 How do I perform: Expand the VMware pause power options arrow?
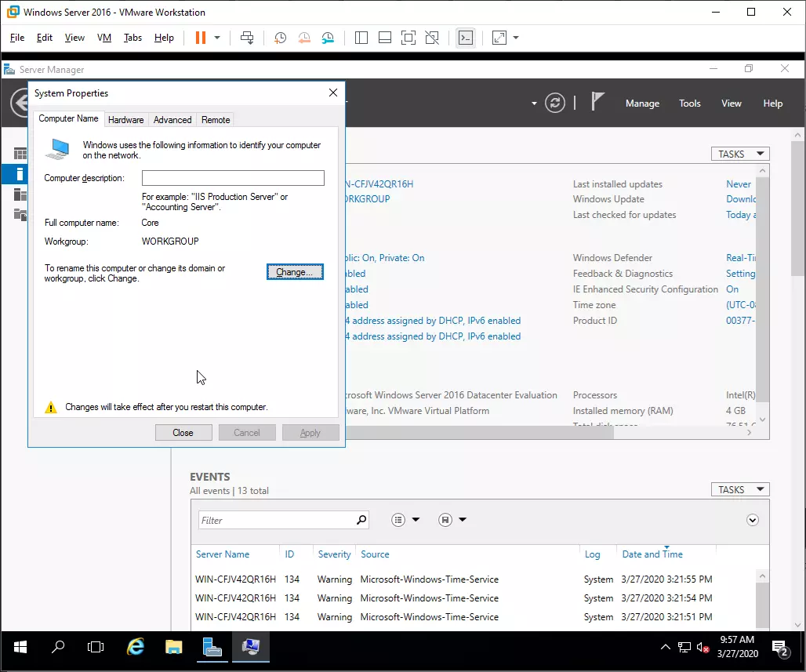click(x=217, y=38)
